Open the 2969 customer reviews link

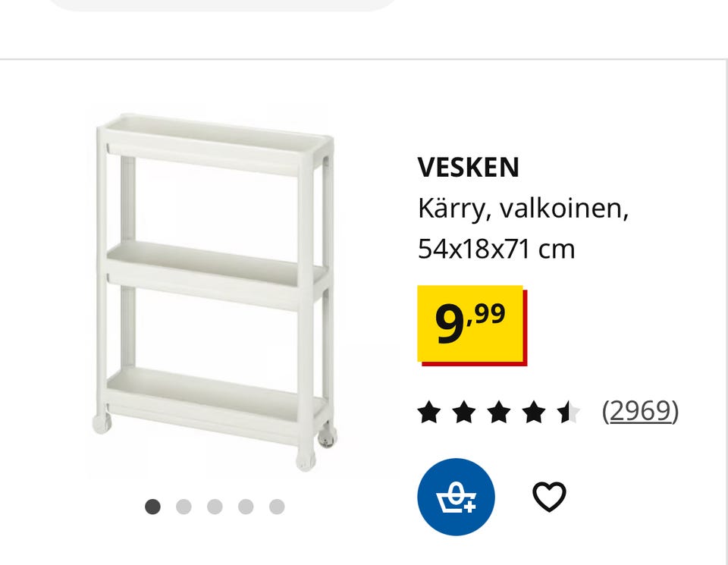[x=640, y=411]
